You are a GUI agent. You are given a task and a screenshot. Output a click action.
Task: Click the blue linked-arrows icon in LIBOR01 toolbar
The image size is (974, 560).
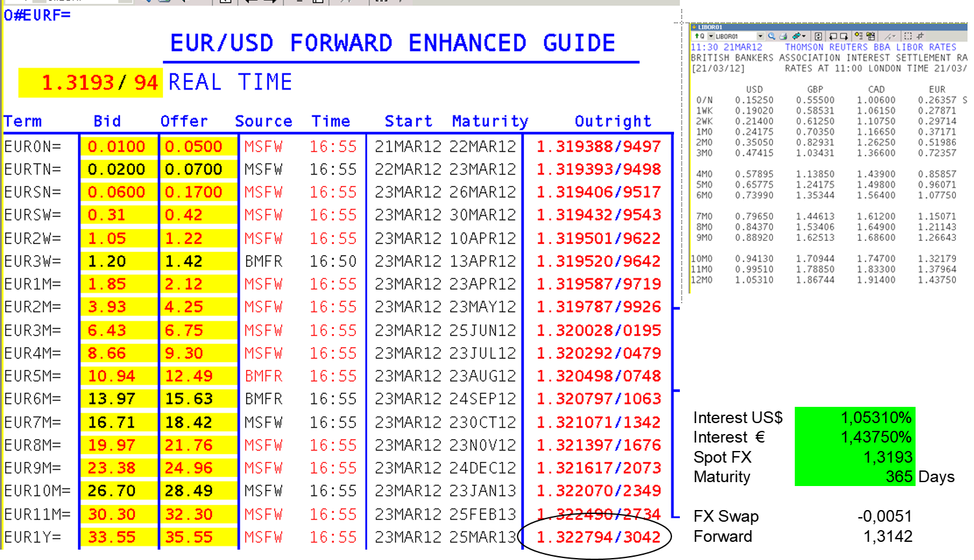pos(796,36)
